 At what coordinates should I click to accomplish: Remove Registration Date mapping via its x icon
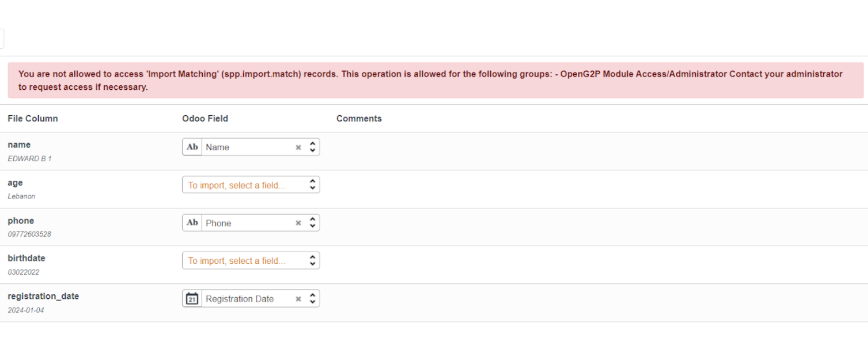coord(298,298)
